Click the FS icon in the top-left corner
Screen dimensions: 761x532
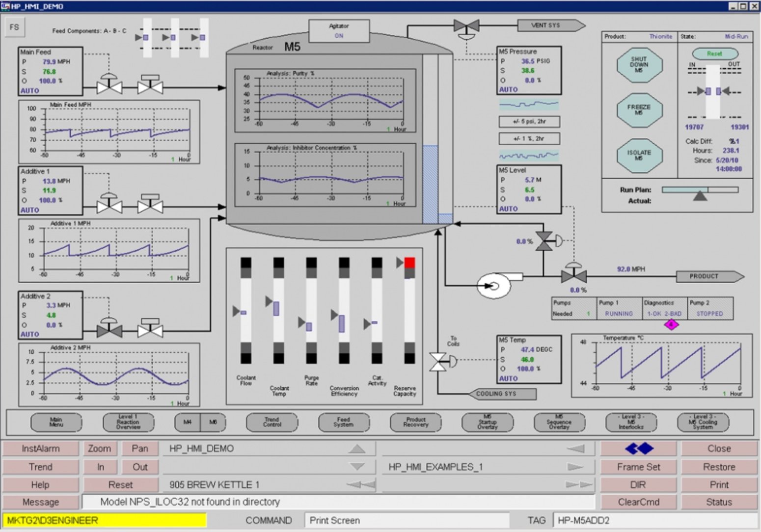pos(14,27)
